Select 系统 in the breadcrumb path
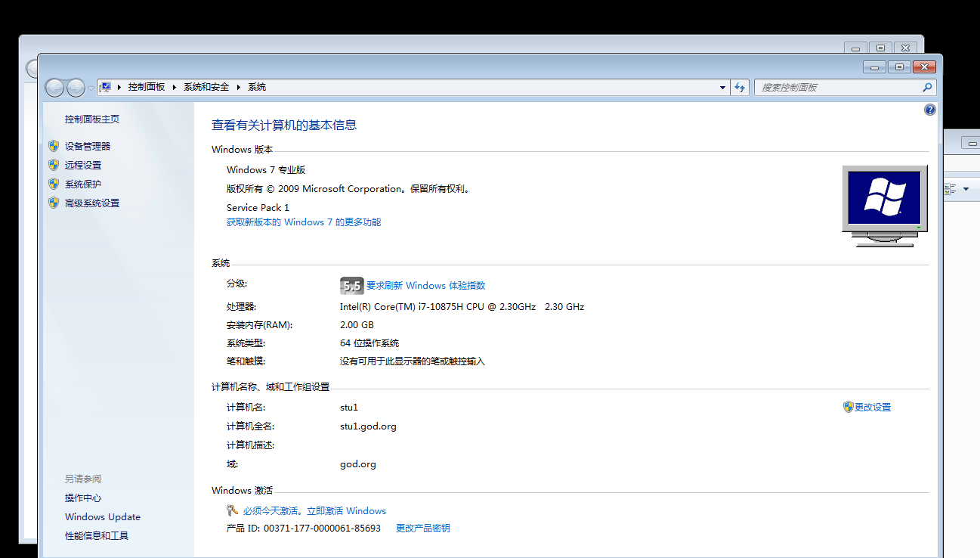980x558 pixels. (x=257, y=87)
